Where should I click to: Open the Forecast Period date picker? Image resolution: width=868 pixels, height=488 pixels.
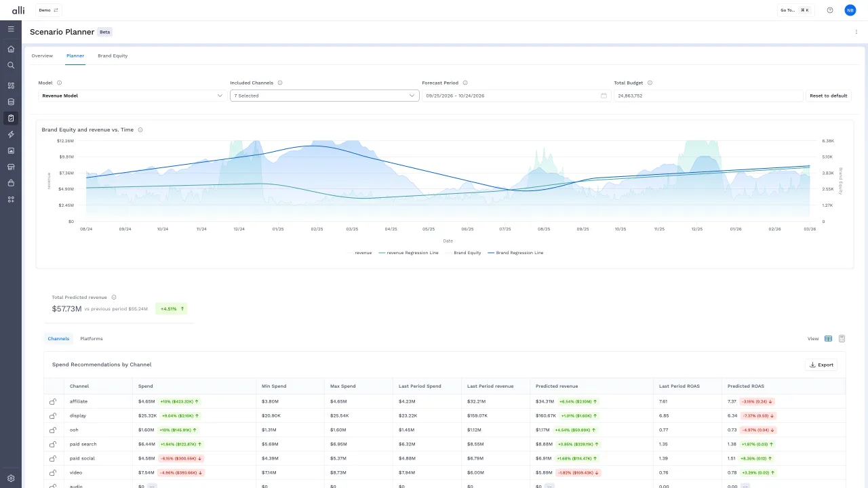point(516,96)
